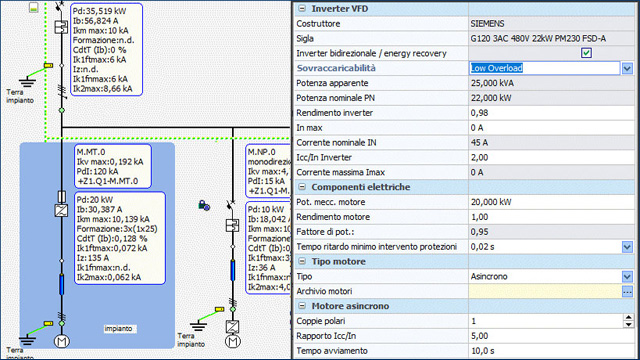Toggle Inverter bidirezionale energy recovery checkbox
The width and height of the screenshot is (640, 360).
click(586, 53)
